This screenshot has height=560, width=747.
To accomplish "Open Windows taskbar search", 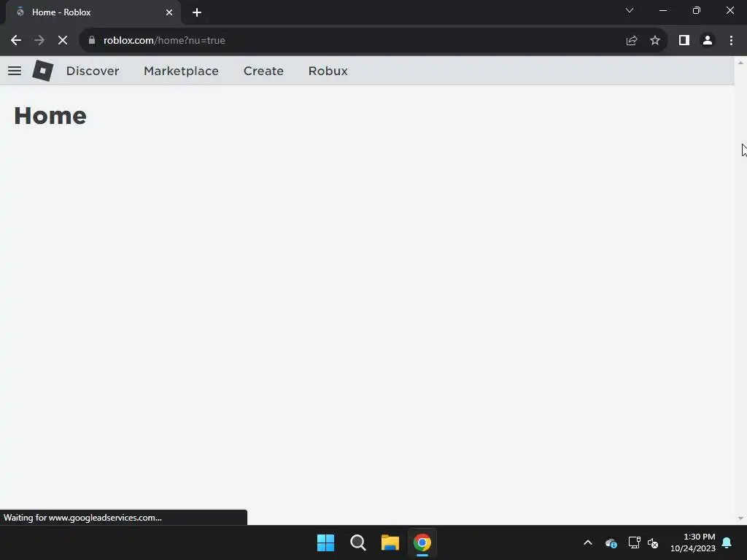I will (357, 542).
